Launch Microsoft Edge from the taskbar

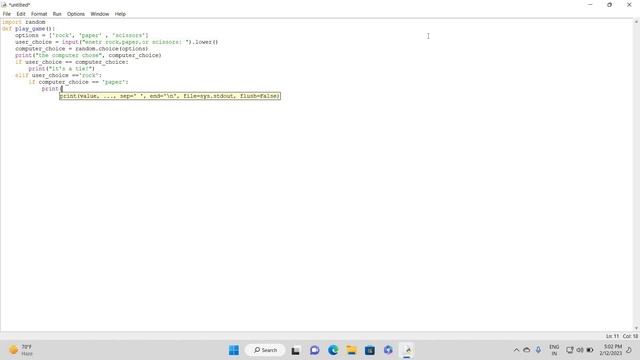coord(333,350)
